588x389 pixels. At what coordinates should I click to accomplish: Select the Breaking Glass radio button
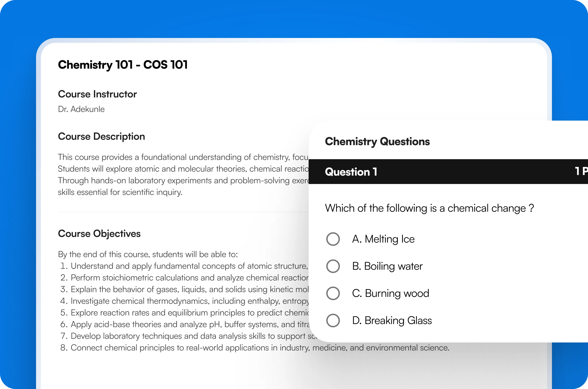[333, 320]
